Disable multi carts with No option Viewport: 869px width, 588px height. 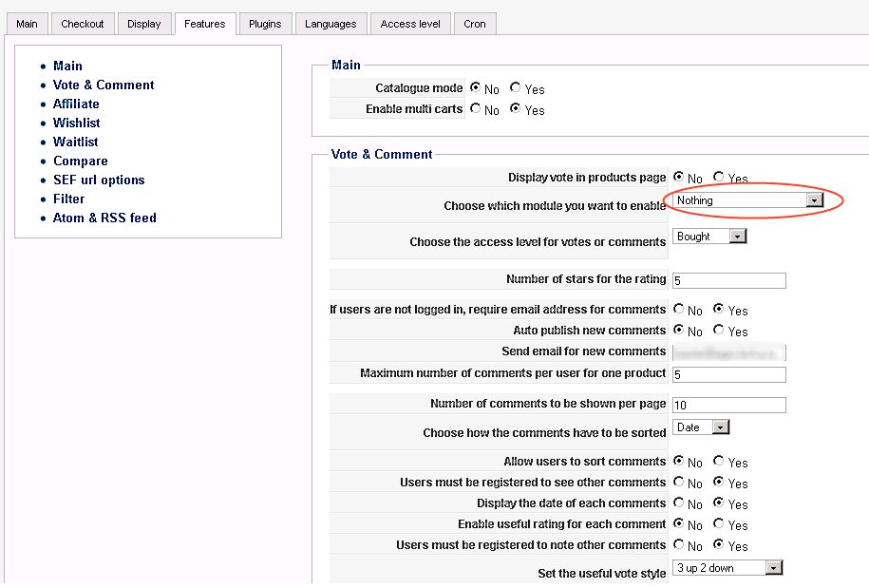point(475,109)
